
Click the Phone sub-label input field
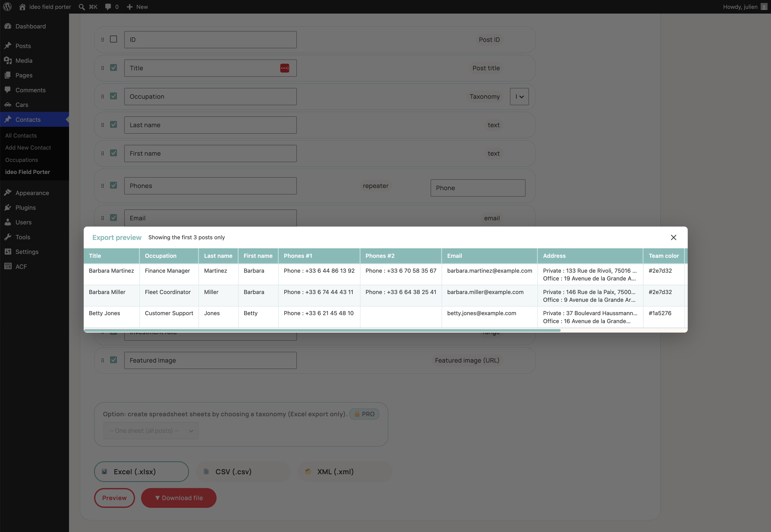tap(478, 188)
